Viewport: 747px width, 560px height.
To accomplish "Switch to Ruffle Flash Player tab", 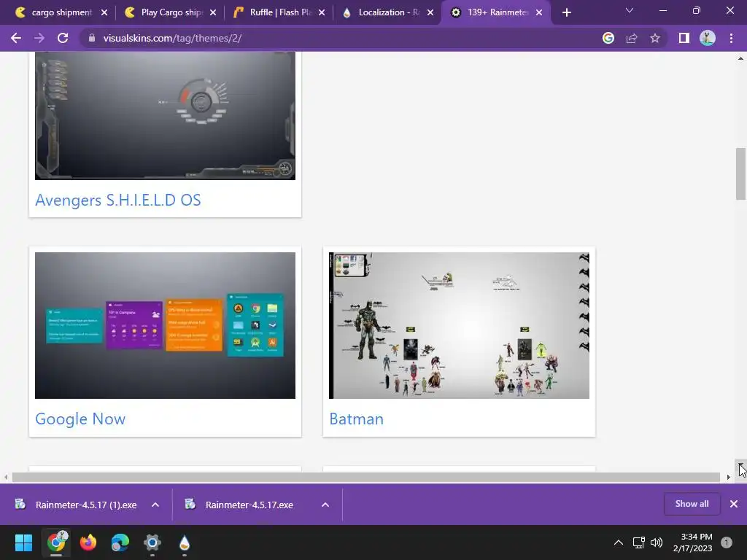I will point(279,12).
